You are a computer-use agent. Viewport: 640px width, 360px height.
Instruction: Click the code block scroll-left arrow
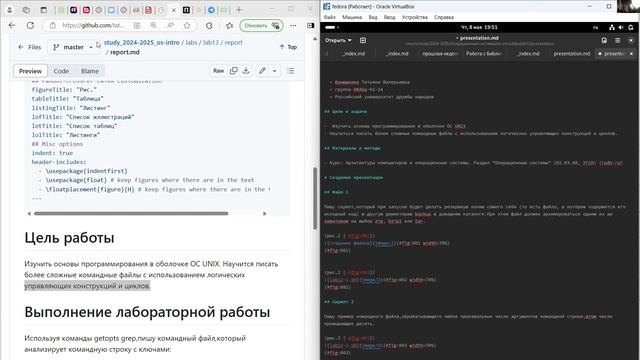pos(29,213)
